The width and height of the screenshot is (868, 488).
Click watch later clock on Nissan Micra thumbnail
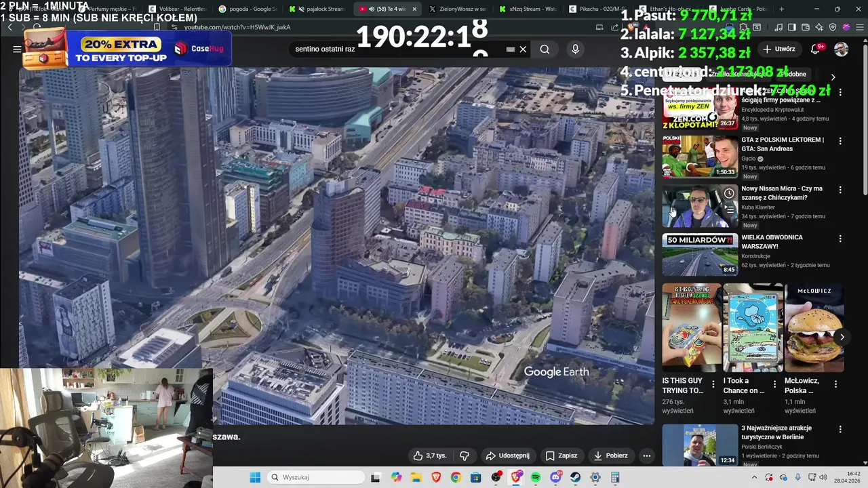[729, 194]
